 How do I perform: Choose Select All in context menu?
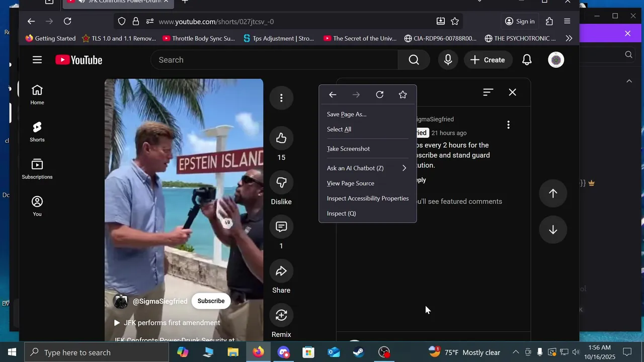(x=368, y=129)
